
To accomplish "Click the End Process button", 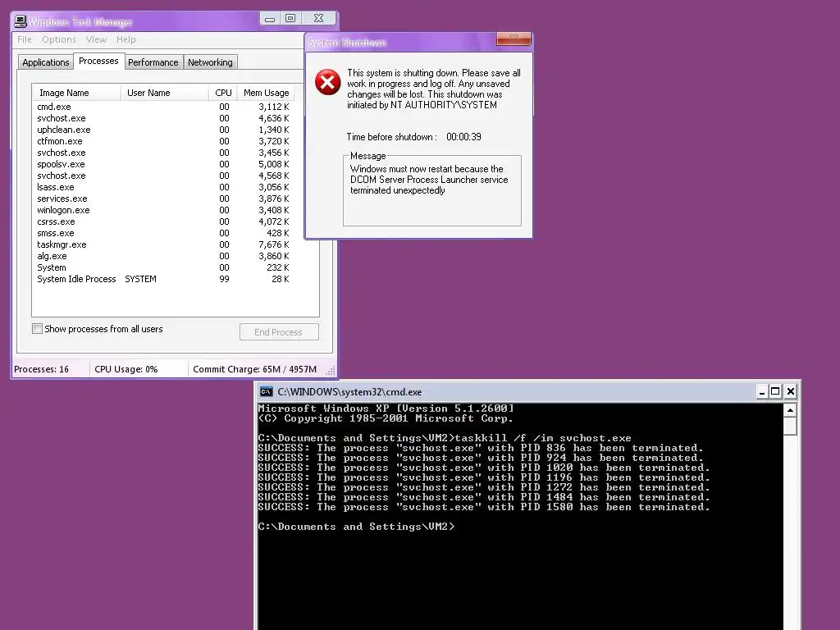I will (x=279, y=332).
